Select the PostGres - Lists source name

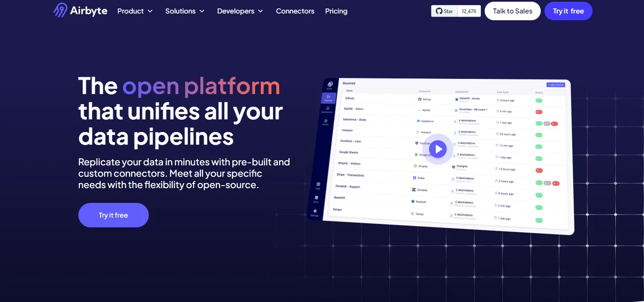tap(351, 141)
